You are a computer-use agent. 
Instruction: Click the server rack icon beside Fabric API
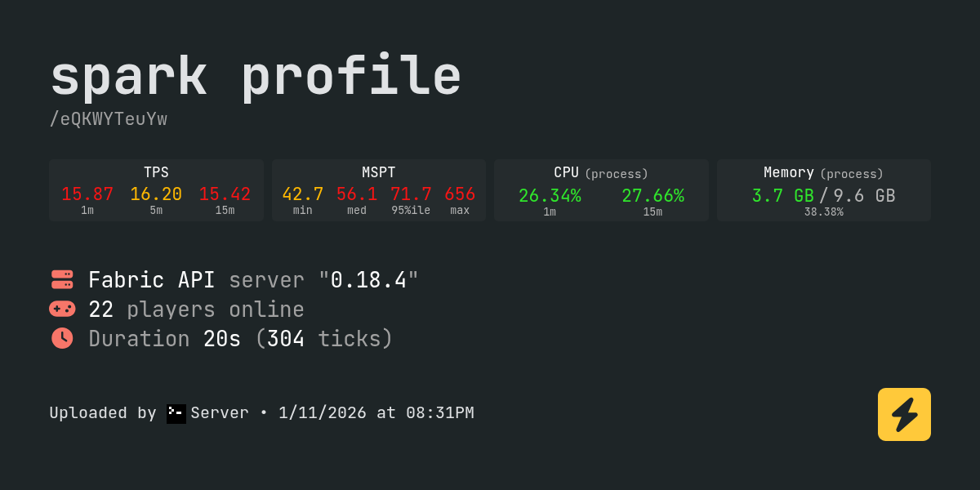click(62, 279)
